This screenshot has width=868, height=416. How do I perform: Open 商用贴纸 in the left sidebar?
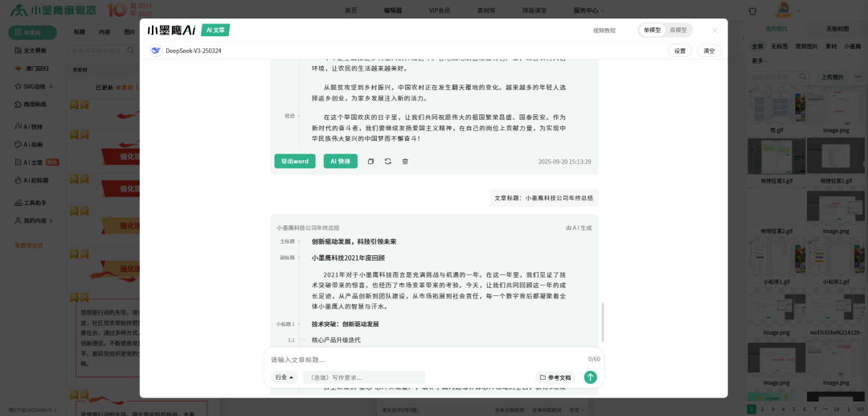click(x=33, y=104)
